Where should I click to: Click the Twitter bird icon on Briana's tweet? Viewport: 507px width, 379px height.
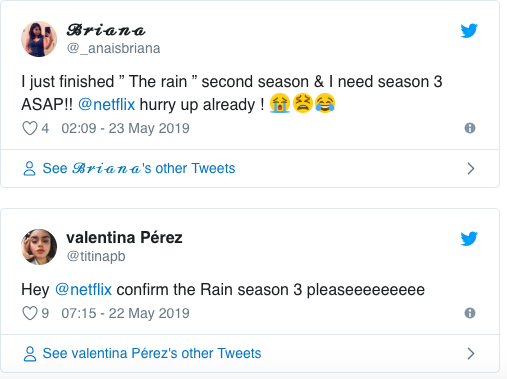point(469,31)
